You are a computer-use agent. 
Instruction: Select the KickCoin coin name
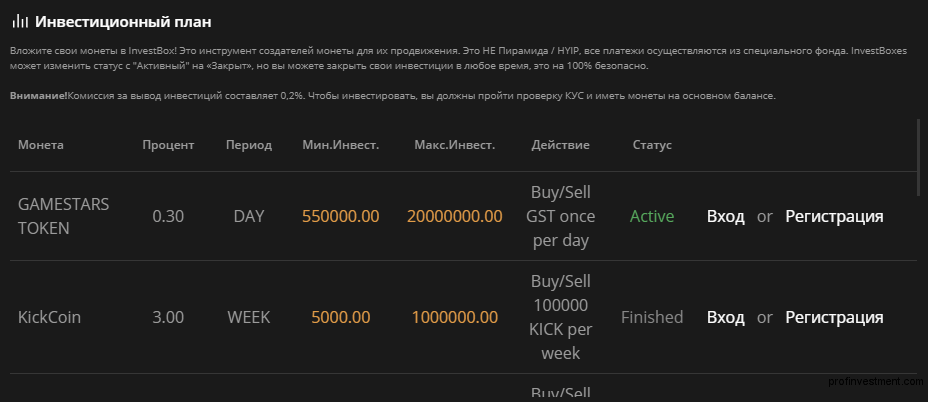pos(49,317)
